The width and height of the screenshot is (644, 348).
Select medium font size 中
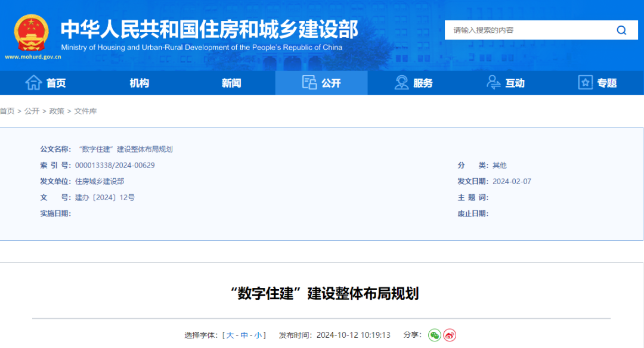coord(244,335)
